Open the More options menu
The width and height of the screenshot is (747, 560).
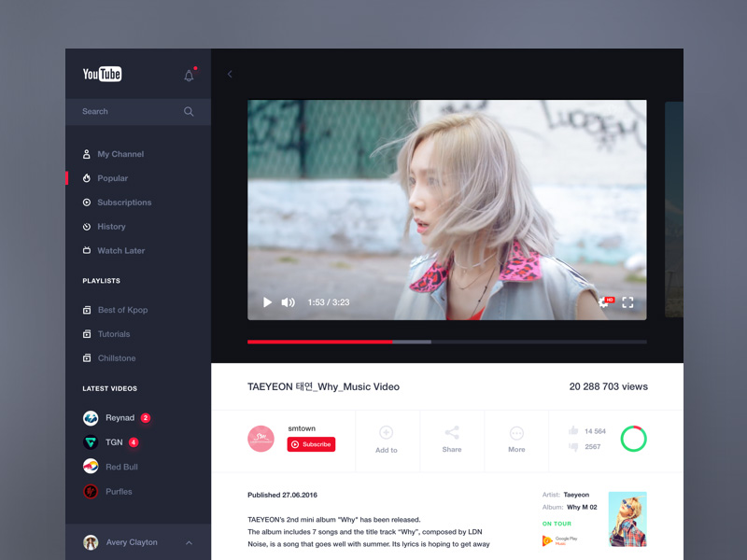[516, 439]
